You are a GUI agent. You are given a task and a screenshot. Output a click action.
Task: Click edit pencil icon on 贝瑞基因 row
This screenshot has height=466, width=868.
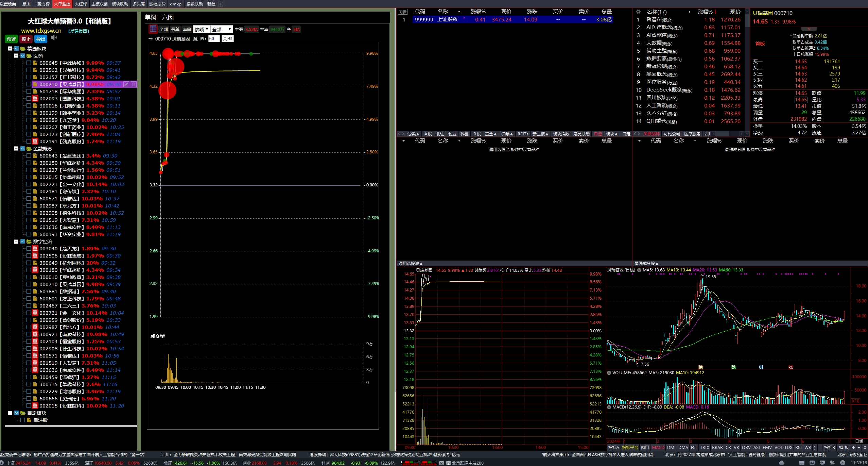click(126, 84)
